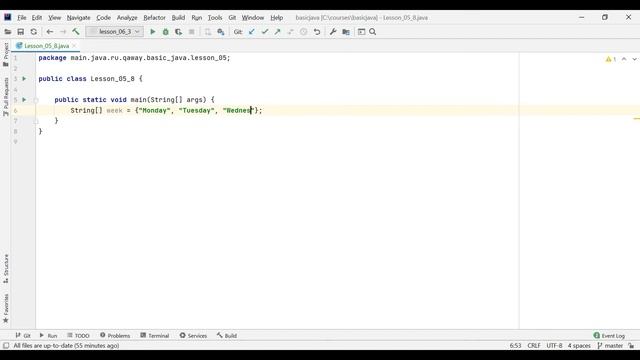640x360 pixels.
Task: Change the CRLF line separator
Action: coord(534,346)
